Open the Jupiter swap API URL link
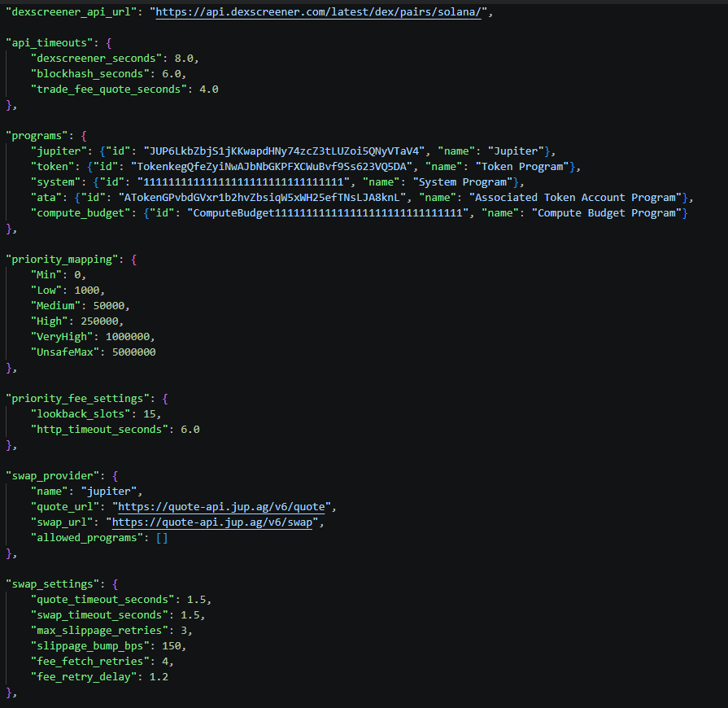Screen dimensions: 728x708 (x=212, y=522)
